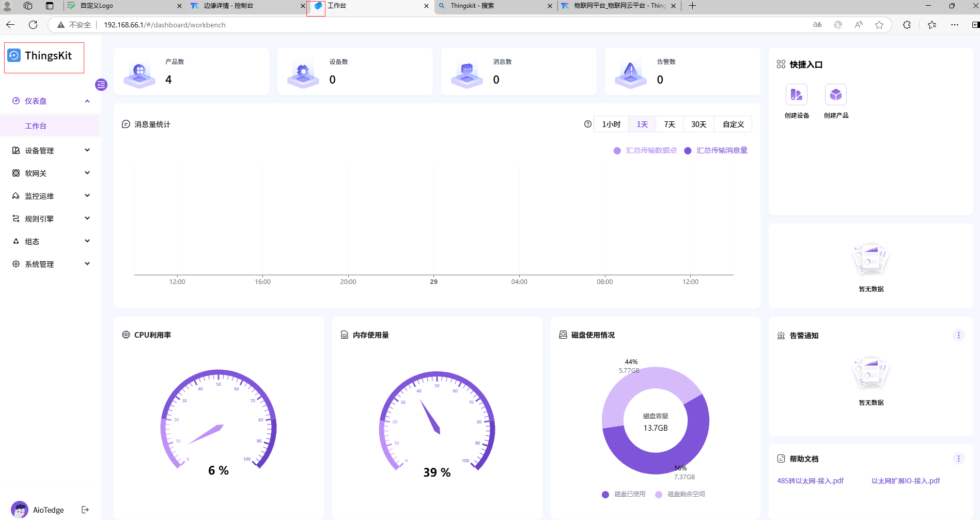
Task: Open the 告警通知 more options menu
Action: tap(959, 336)
